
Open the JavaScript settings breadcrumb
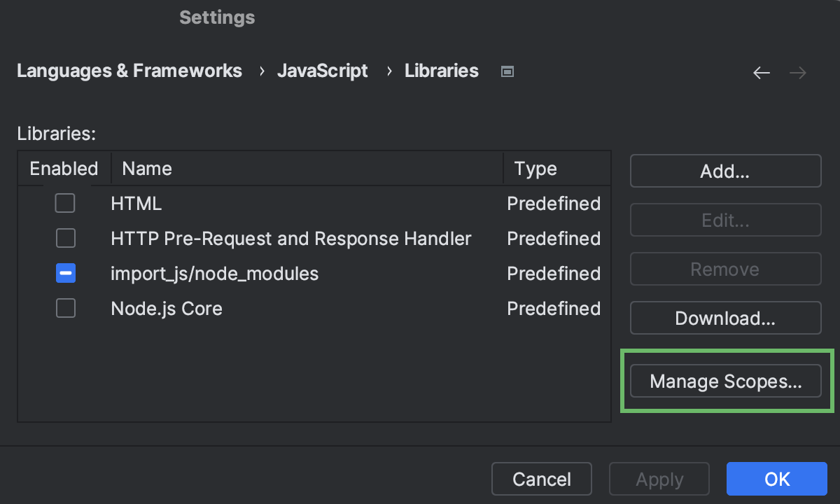tap(323, 71)
